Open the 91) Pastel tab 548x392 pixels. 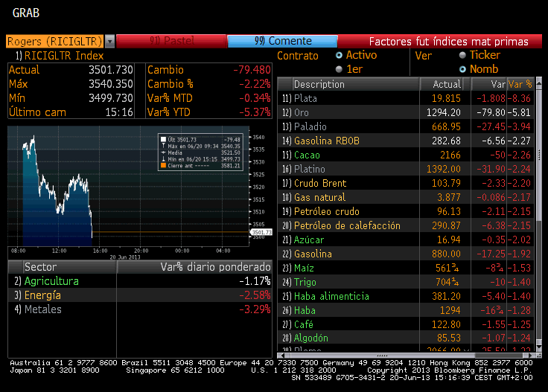pyautogui.click(x=171, y=41)
